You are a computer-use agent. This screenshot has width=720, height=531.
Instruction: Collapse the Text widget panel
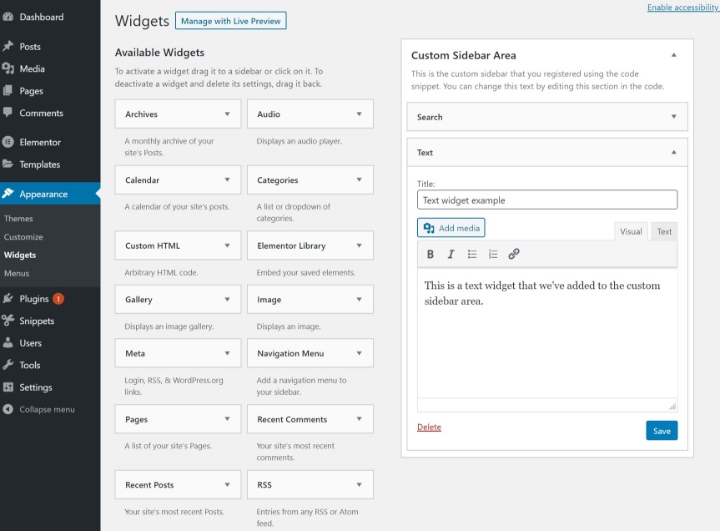(x=674, y=153)
